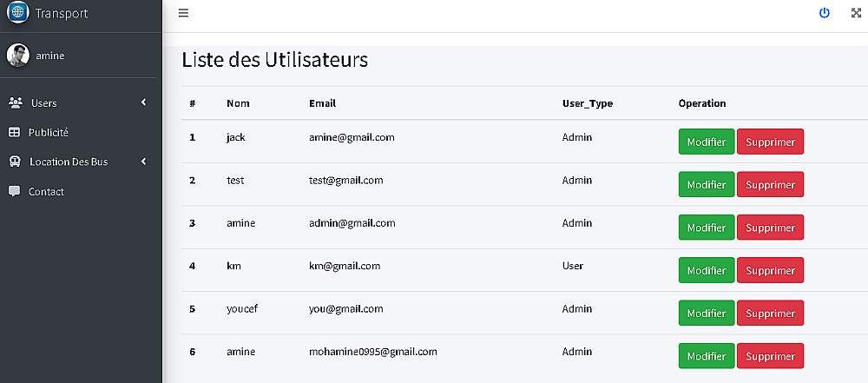Click the Transport globe logo icon
The width and height of the screenshot is (868, 383).
pos(18,13)
